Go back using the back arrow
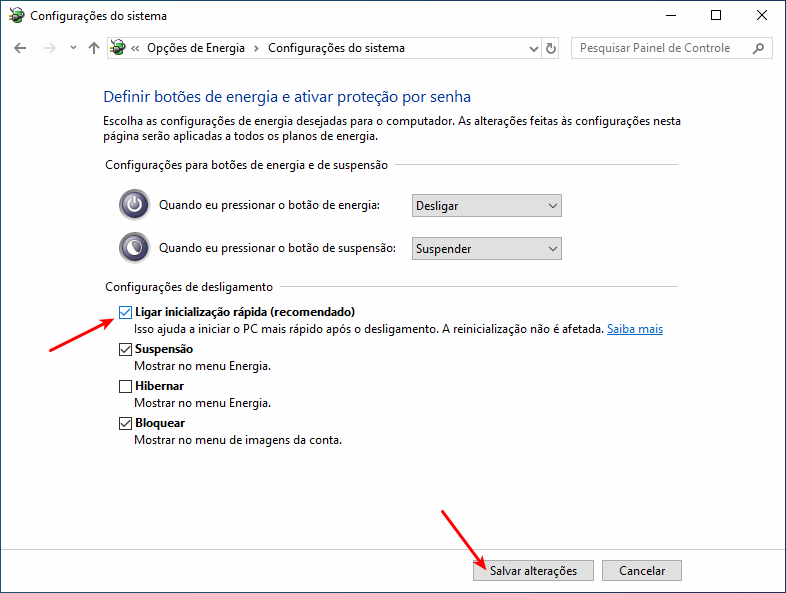Viewport: 786px width, 593px height. (20, 48)
